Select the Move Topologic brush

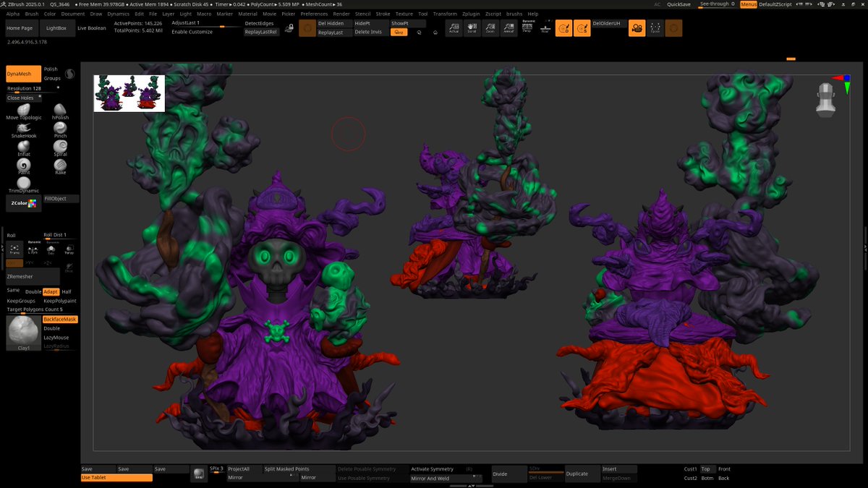tap(24, 112)
